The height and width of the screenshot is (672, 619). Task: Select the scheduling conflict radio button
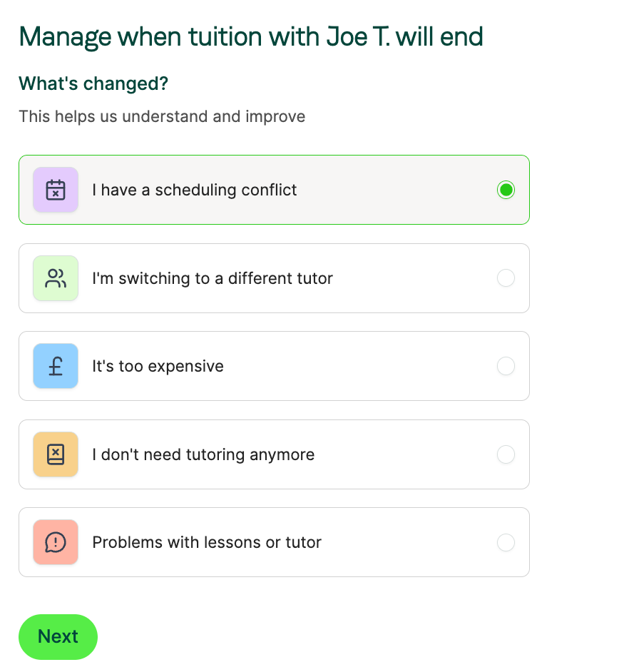[x=506, y=190]
